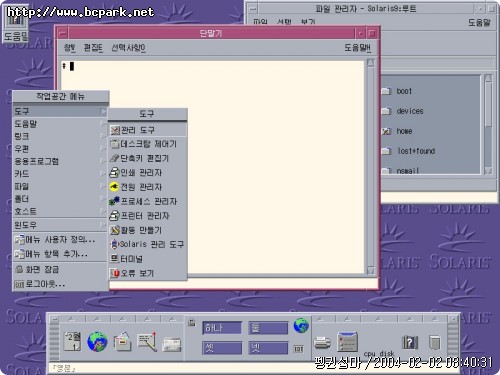Image resolution: width=500 pixels, height=375 pixels.
Task: Open the 관리 도구 menu entry
Action: [x=147, y=130]
